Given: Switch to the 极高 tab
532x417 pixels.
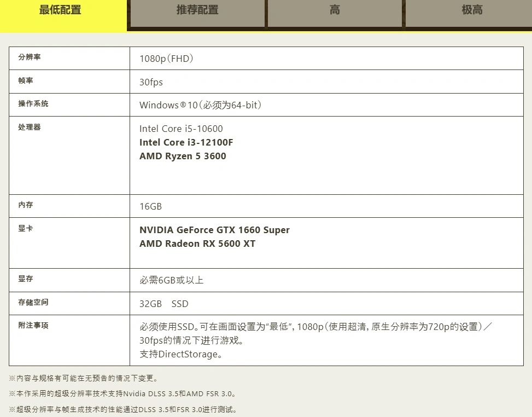Looking at the screenshot, I should 472,10.
